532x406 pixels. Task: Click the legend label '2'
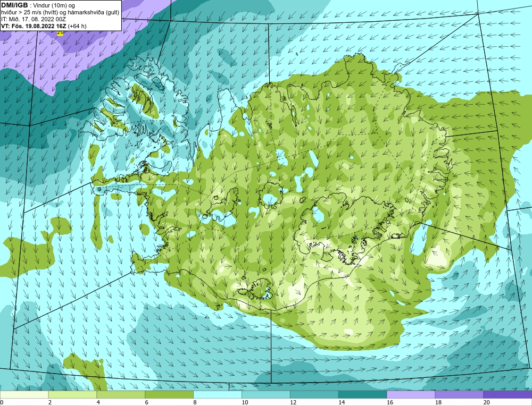50,402
